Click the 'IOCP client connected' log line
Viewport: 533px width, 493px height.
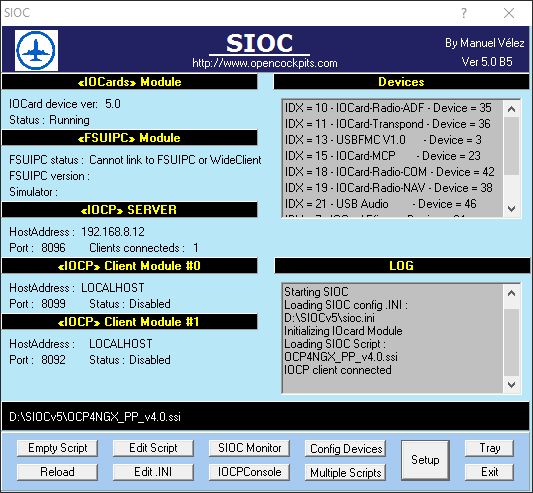[x=338, y=370]
